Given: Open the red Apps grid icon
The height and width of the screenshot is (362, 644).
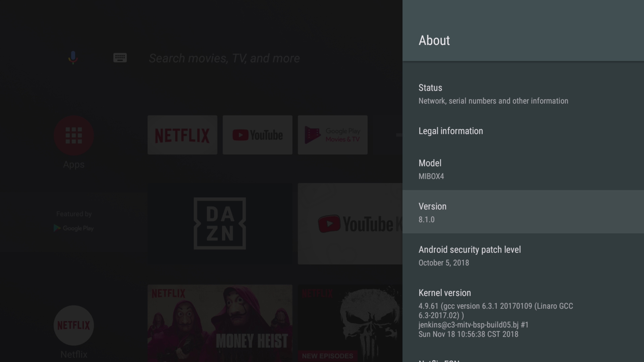Looking at the screenshot, I should tap(74, 135).
